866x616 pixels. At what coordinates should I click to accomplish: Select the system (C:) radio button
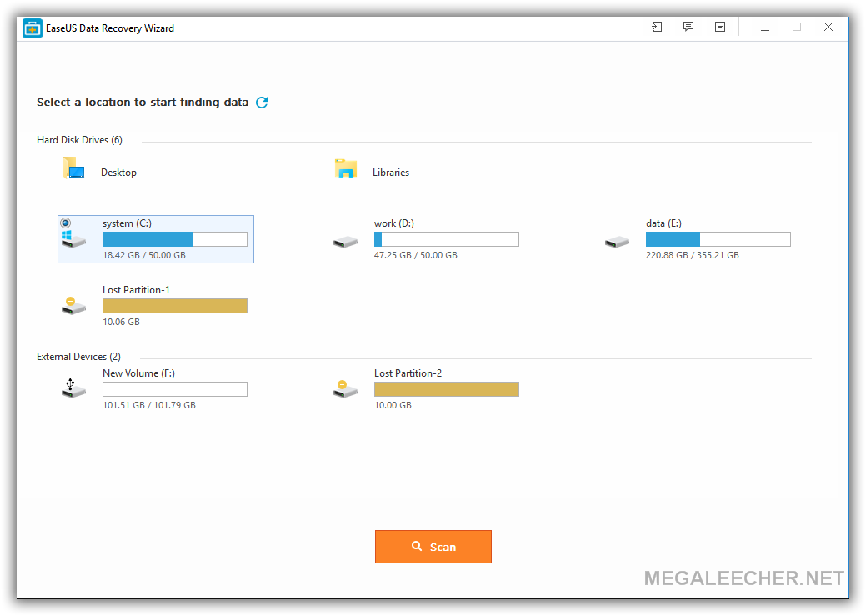(65, 223)
